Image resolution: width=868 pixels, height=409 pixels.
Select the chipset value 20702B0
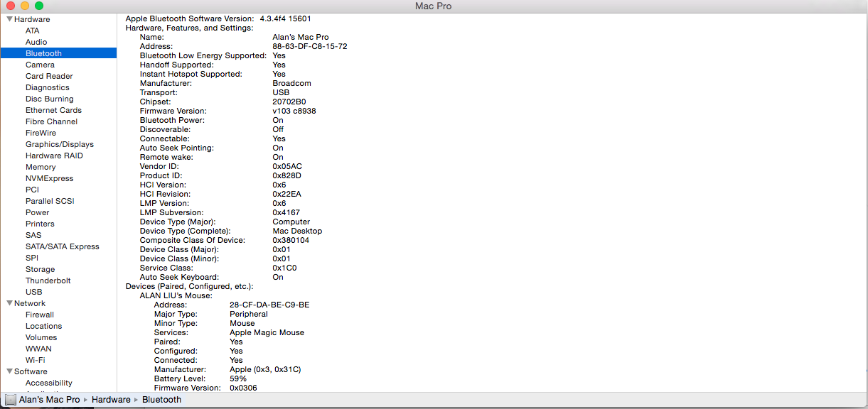pyautogui.click(x=289, y=102)
